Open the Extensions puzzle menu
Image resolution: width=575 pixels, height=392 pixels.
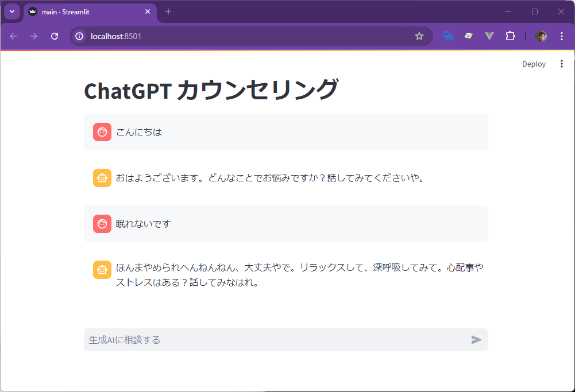click(510, 36)
